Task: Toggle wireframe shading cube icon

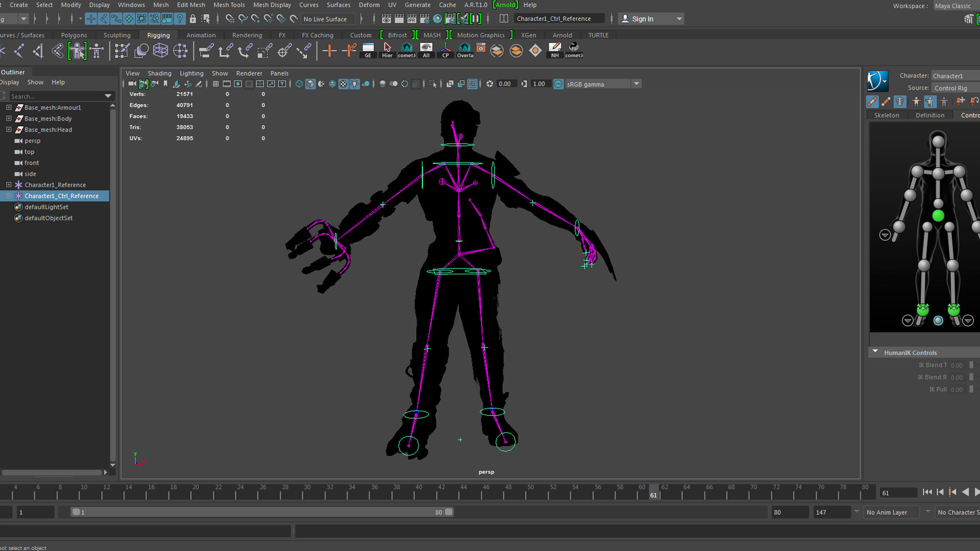Action: 299,84
